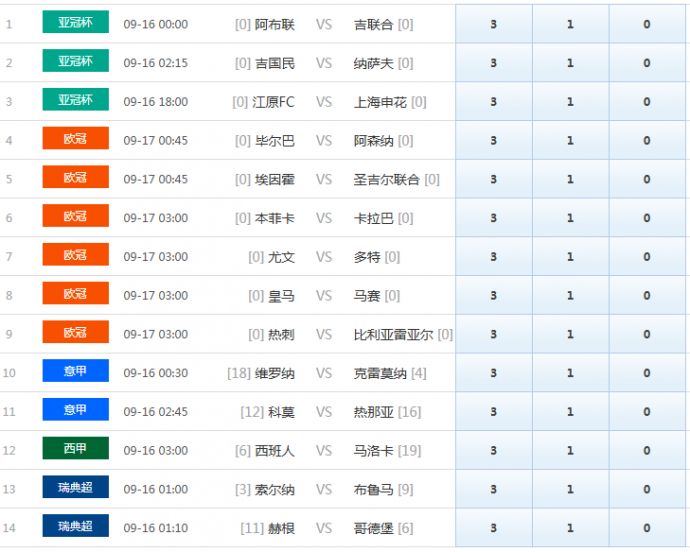The width and height of the screenshot is (690, 552).
Task: Select option 0 for 江原FC vs 上海申花
Action: pos(647,102)
